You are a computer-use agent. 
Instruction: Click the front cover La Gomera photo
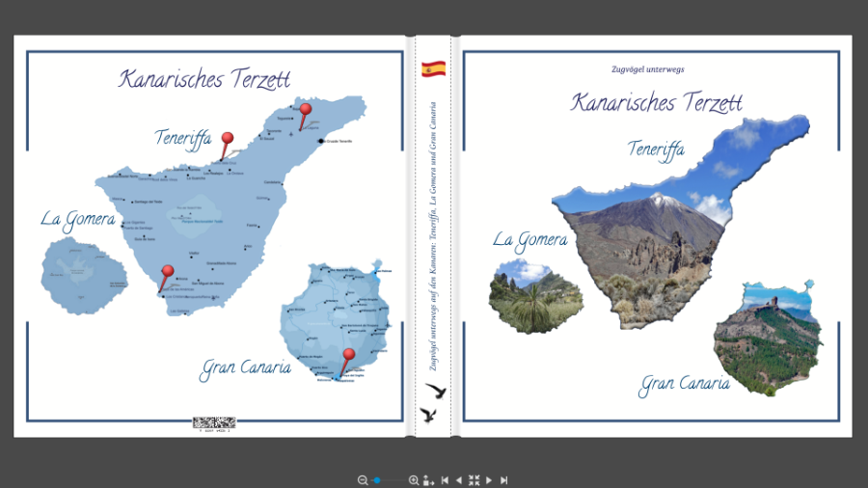click(x=536, y=297)
